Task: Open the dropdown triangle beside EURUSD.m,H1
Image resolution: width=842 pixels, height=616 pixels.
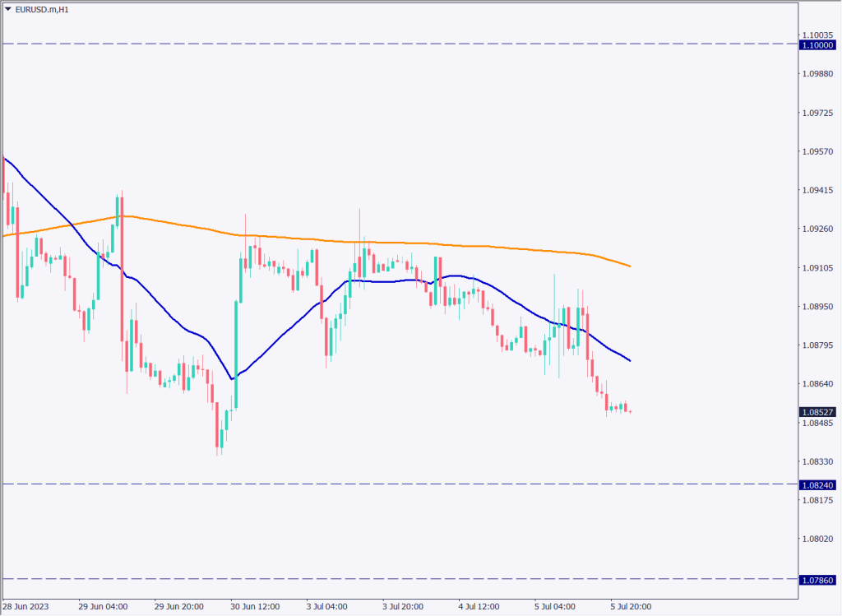Action: pos(8,8)
